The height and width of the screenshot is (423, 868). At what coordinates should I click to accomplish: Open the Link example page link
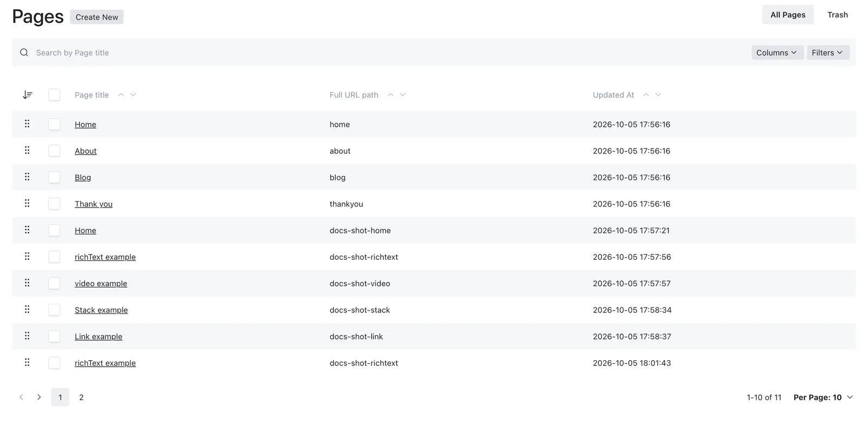coord(99,337)
